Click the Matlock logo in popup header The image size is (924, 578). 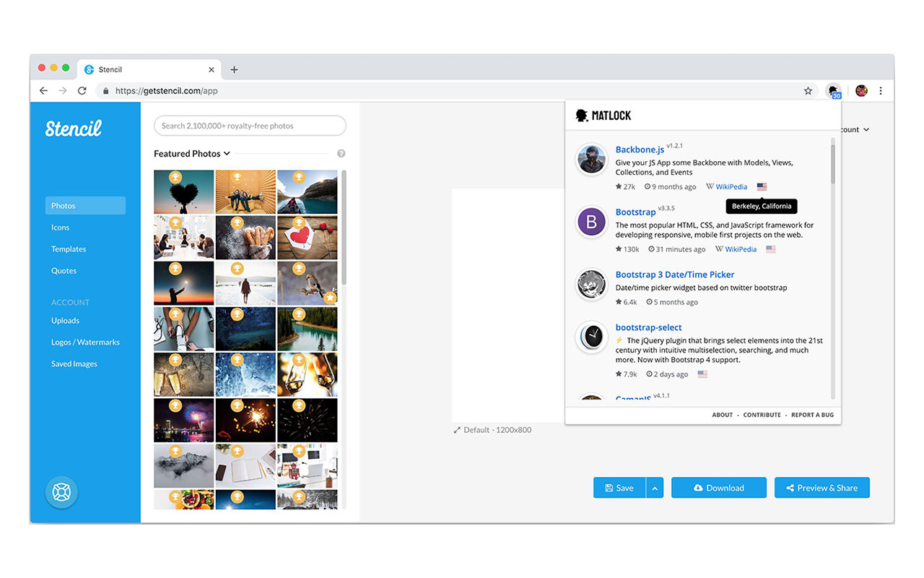click(603, 116)
